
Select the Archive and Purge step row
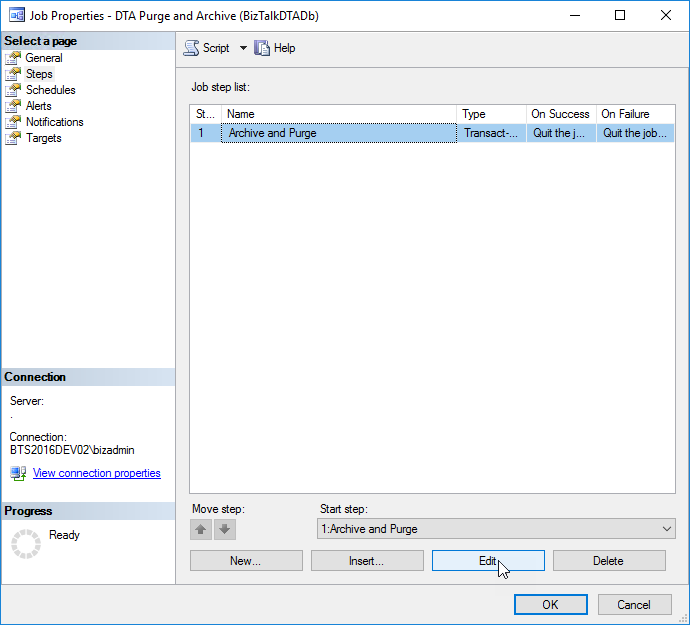432,133
